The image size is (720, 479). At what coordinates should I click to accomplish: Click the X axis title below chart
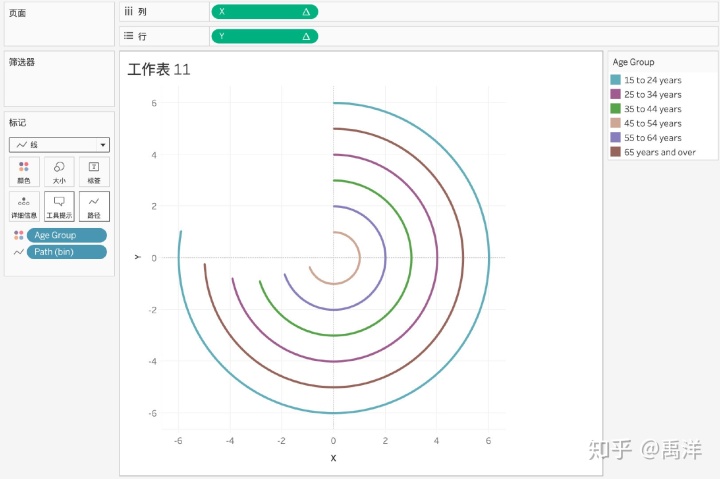tap(333, 458)
